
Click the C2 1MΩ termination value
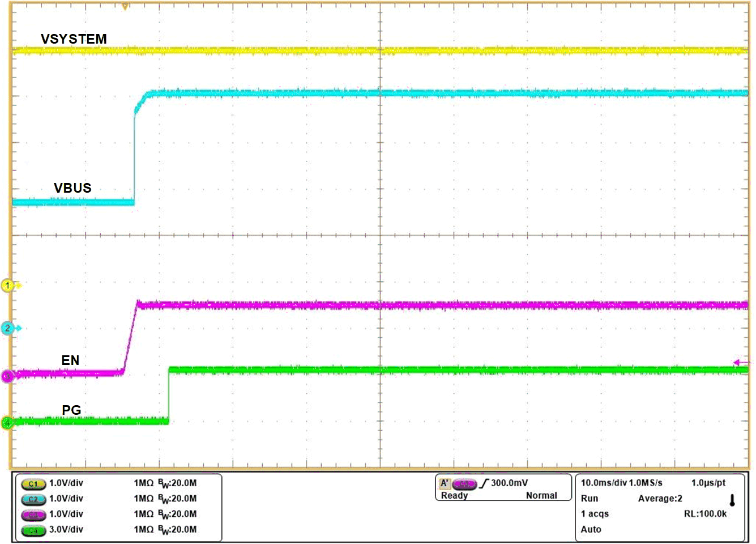click(x=144, y=498)
